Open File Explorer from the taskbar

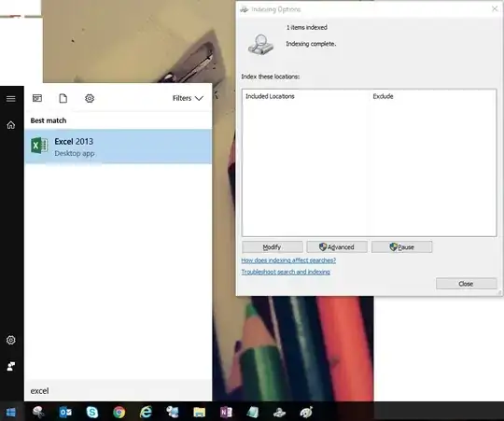click(200, 412)
